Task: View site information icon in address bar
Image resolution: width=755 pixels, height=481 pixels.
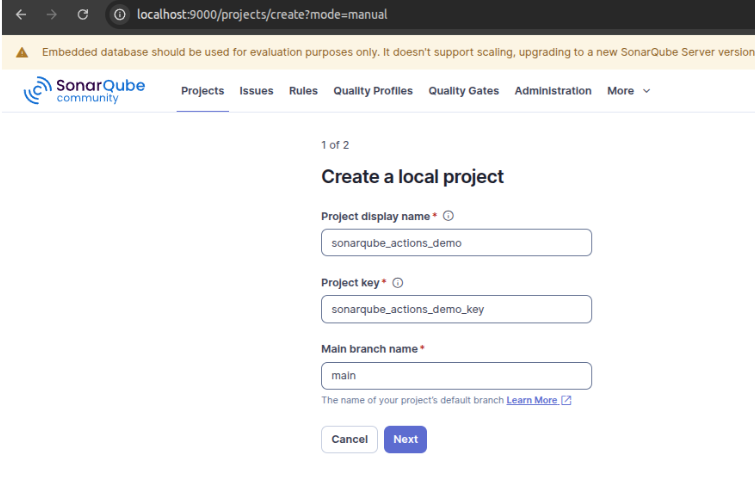Action: pyautogui.click(x=119, y=14)
